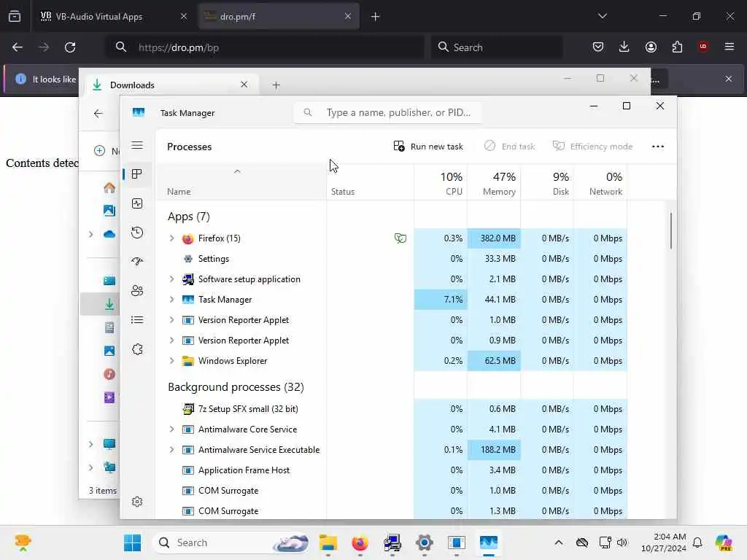Click the End task button
The height and width of the screenshot is (560, 747).
coord(509,146)
